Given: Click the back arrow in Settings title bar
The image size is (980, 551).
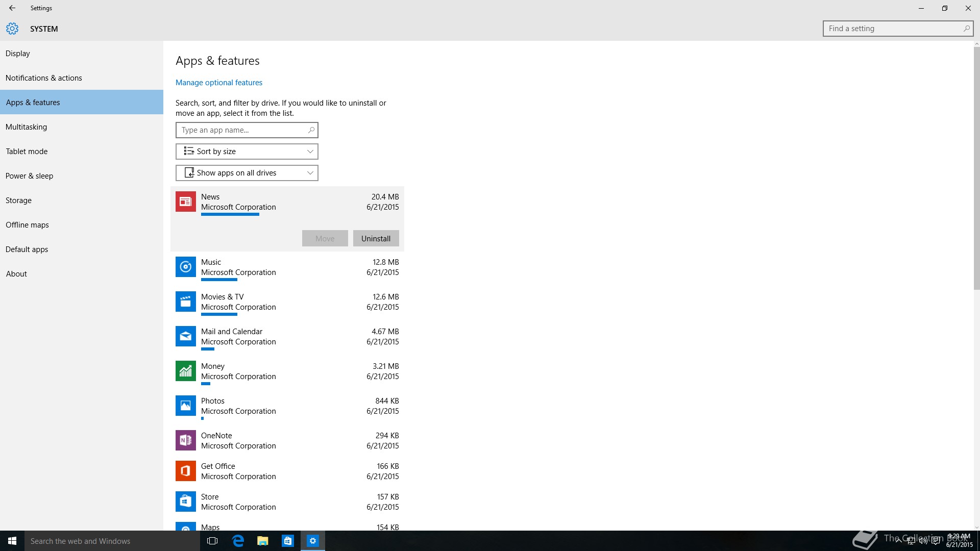Looking at the screenshot, I should 12,8.
